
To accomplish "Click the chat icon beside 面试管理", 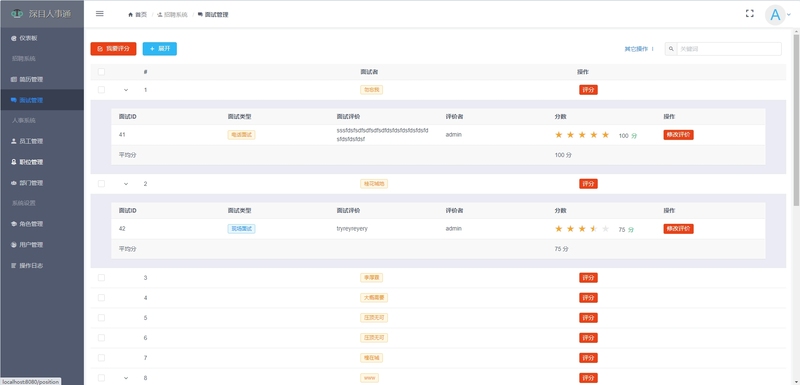I will click(14, 100).
